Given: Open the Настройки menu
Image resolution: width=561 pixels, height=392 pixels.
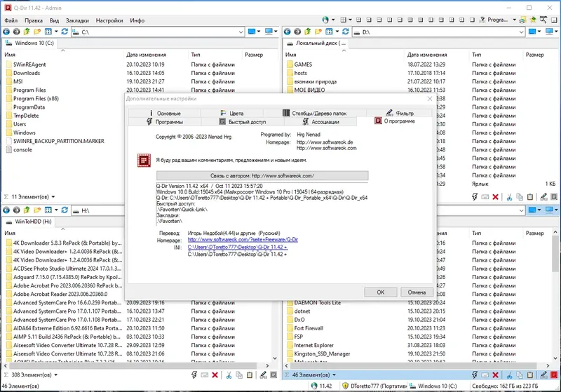Looking at the screenshot, I should click(x=109, y=20).
